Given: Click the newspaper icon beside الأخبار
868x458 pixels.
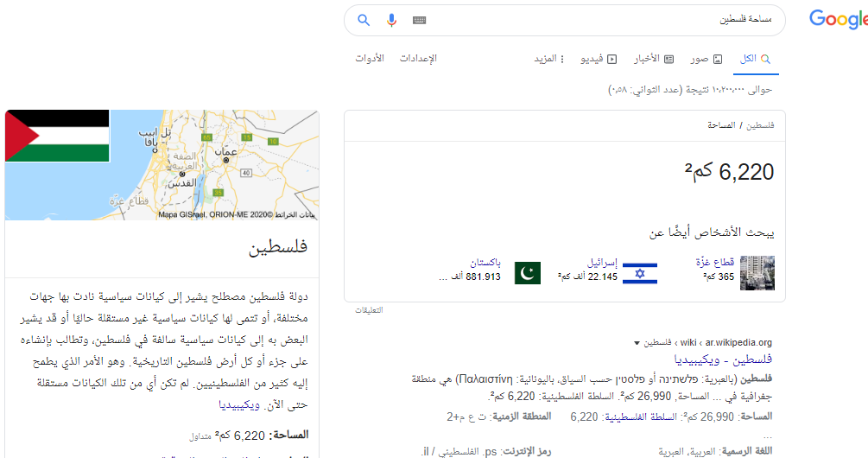Looking at the screenshot, I should pyautogui.click(x=668, y=60).
